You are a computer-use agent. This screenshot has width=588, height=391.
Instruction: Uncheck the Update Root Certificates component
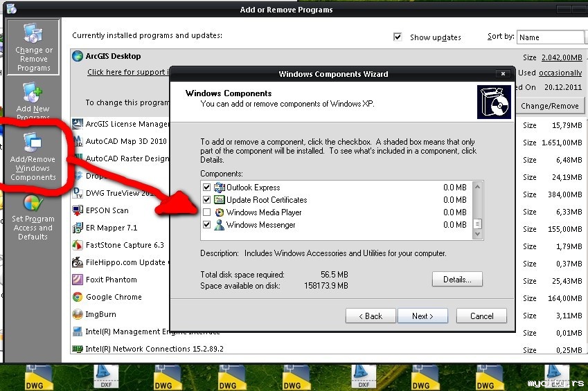pos(206,199)
